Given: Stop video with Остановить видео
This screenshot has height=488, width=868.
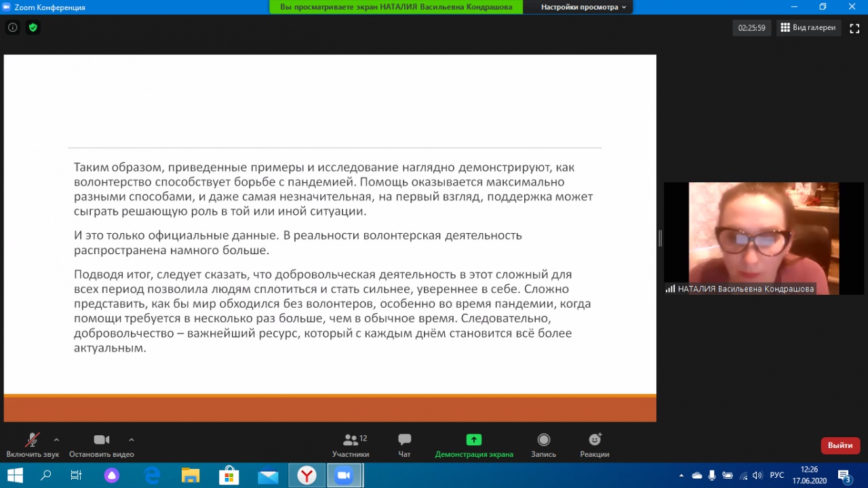Looking at the screenshot, I should click(101, 445).
